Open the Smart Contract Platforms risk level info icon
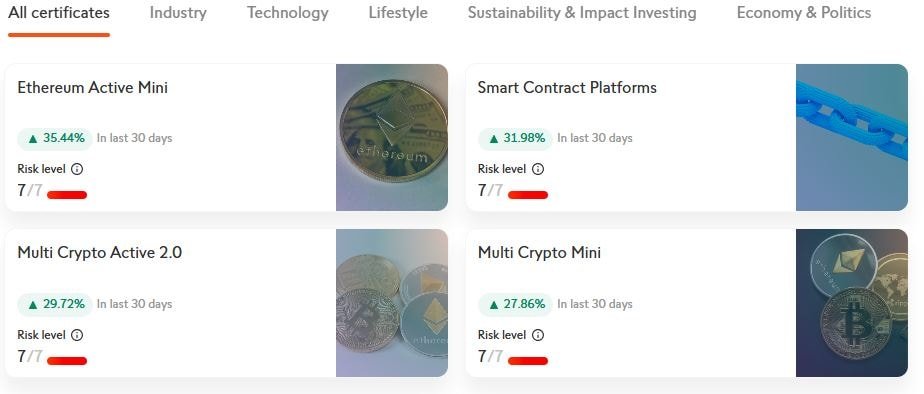 click(537, 169)
